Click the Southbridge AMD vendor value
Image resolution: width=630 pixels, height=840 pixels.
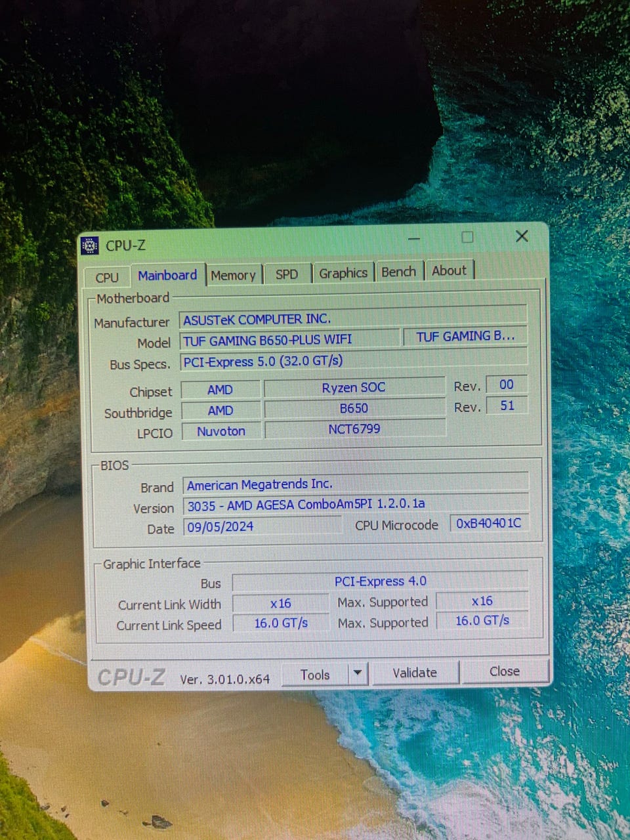220,410
